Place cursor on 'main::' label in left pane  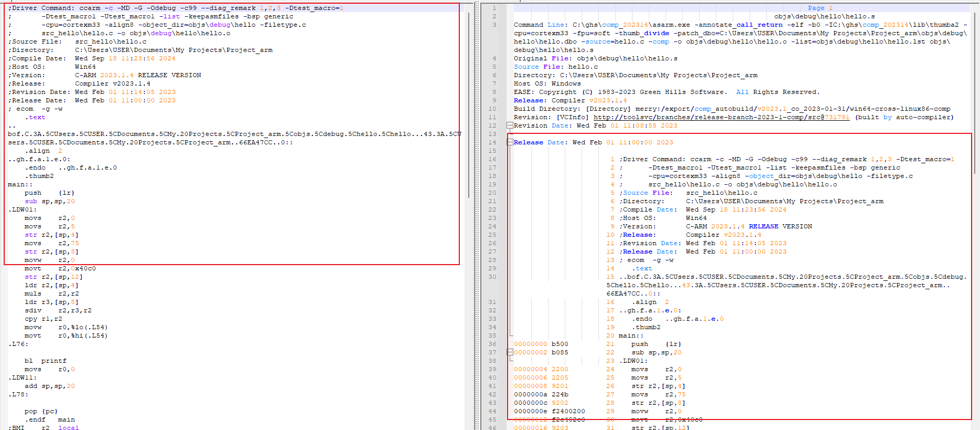tap(20, 184)
